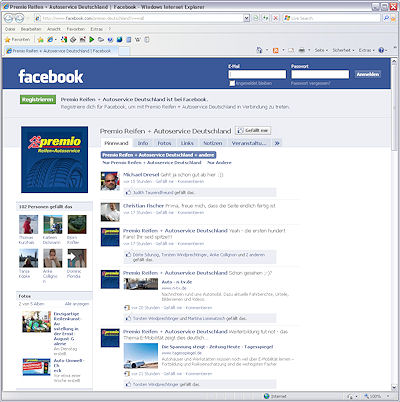Viewport: 400px width, 402px height.
Task: Click Gefällt mir button beside page title
Action: click(253, 131)
